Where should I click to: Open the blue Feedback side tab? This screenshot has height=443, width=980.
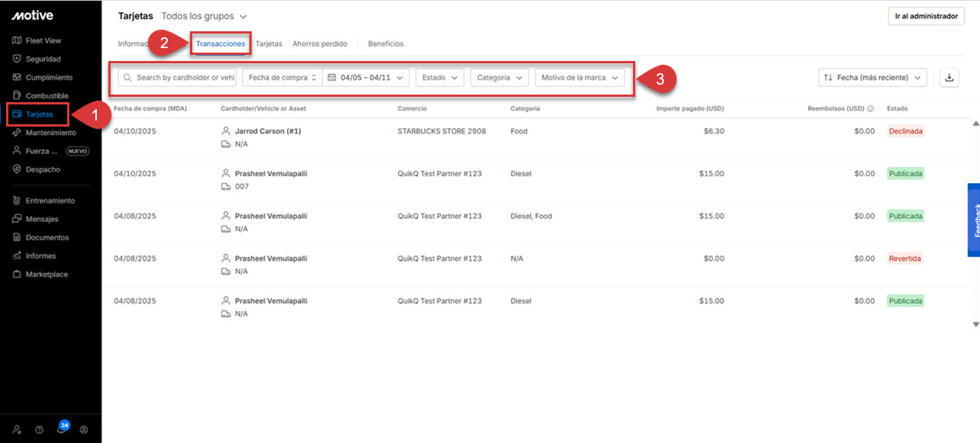tap(974, 220)
